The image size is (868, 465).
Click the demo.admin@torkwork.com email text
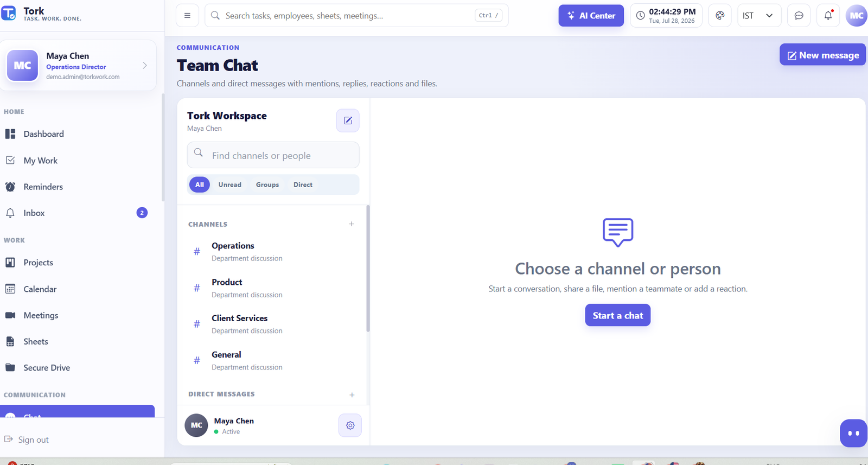(x=83, y=77)
